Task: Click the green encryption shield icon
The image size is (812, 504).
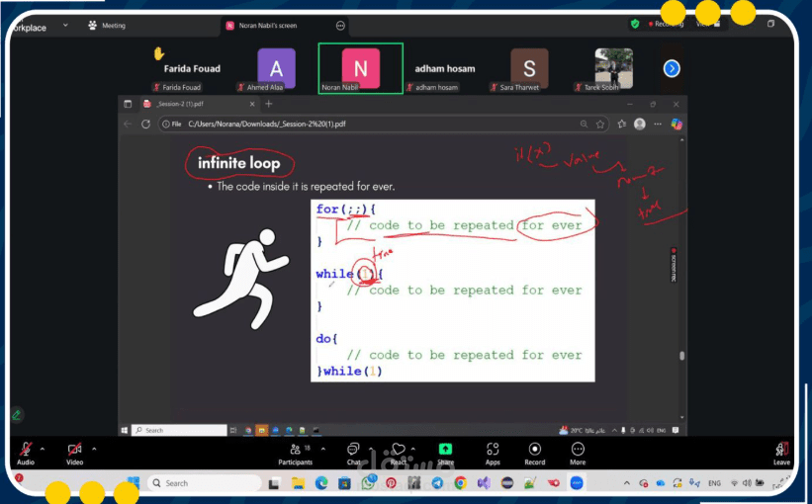Action: pyautogui.click(x=635, y=24)
